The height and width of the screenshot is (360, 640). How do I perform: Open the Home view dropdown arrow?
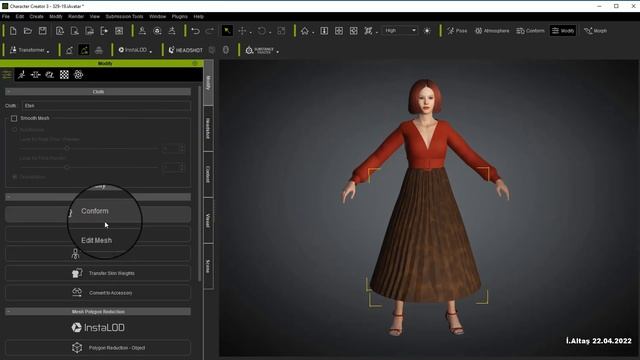click(313, 32)
